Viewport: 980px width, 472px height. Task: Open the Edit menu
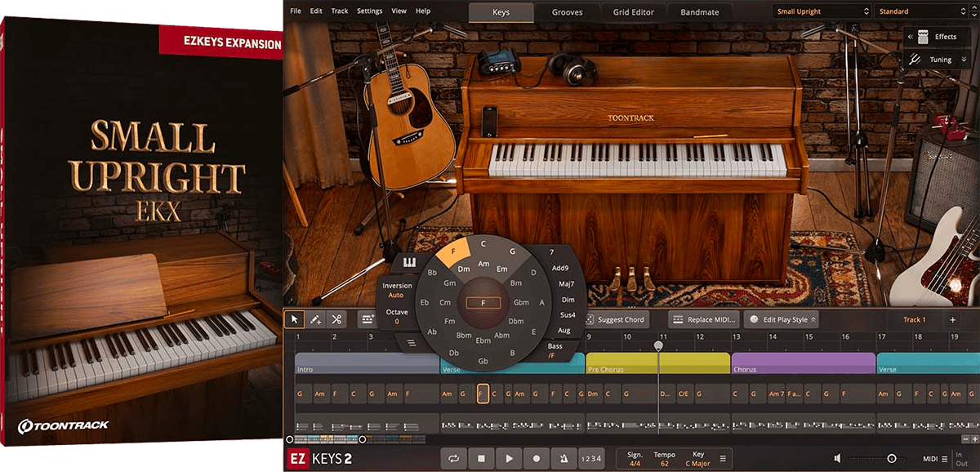(316, 11)
